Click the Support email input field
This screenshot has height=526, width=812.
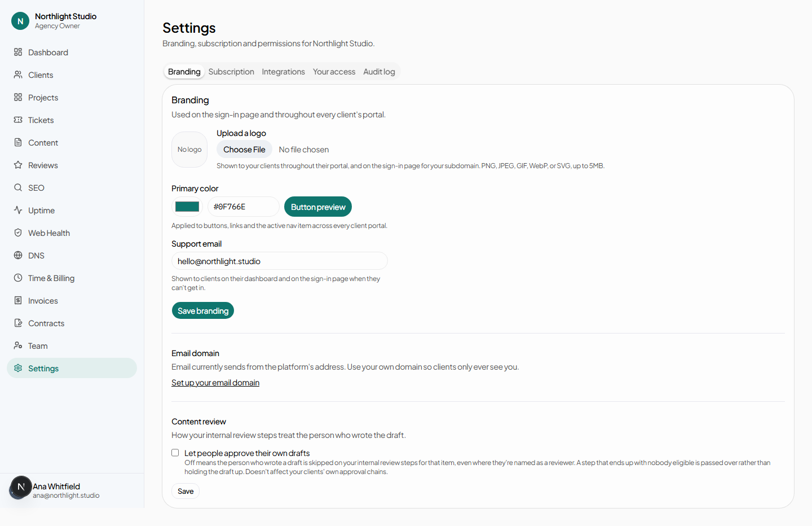(x=280, y=261)
